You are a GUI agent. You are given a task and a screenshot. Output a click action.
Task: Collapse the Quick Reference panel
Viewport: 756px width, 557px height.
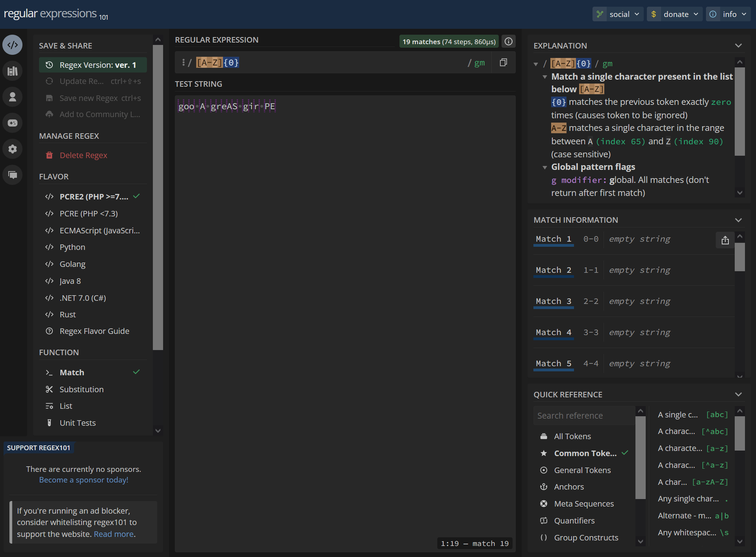pyautogui.click(x=738, y=395)
